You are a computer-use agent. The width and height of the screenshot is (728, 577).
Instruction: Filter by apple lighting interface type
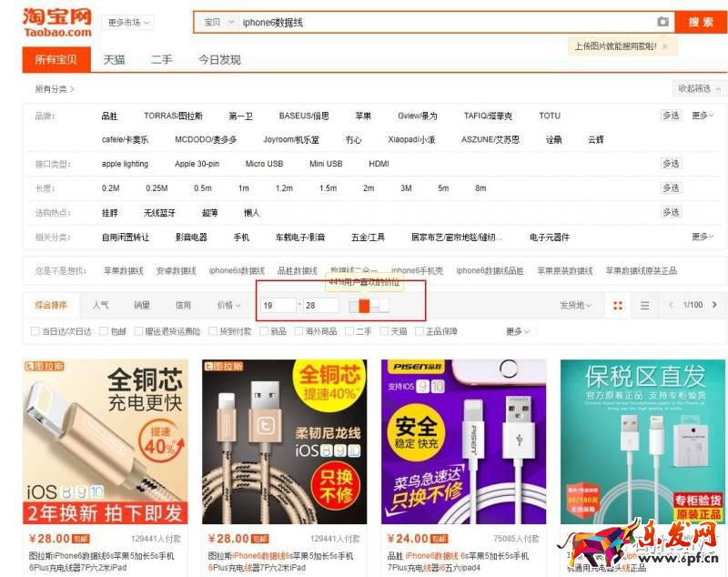[x=125, y=164]
